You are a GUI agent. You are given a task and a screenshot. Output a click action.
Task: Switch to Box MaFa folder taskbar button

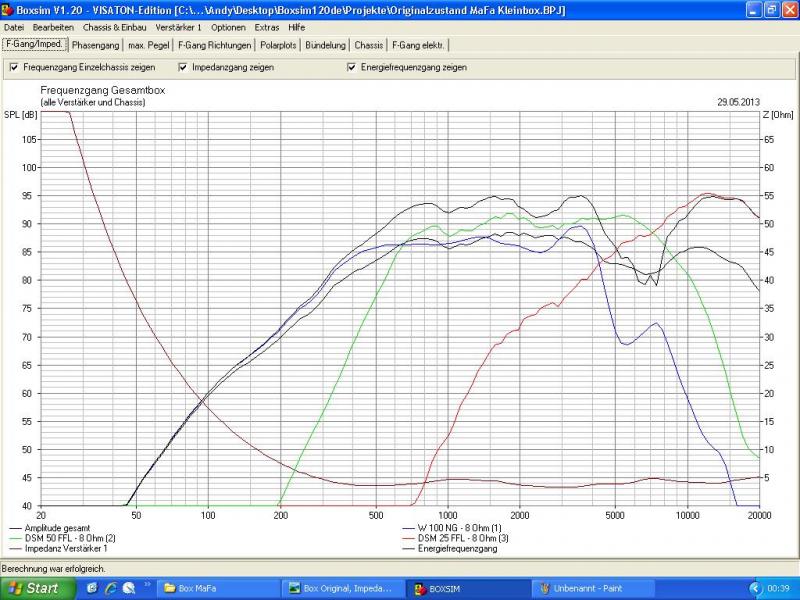[217, 588]
